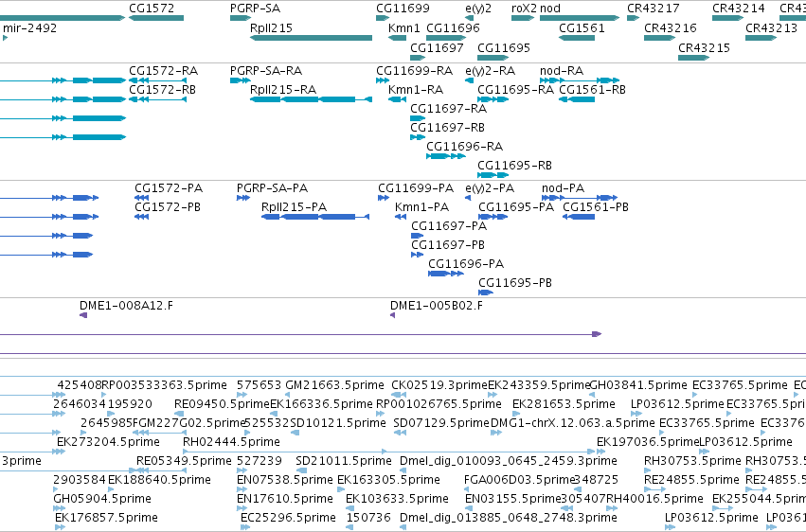Viewport: 806px width, 532px height.
Task: Select the nod-RA transcript
Action: [x=580, y=80]
